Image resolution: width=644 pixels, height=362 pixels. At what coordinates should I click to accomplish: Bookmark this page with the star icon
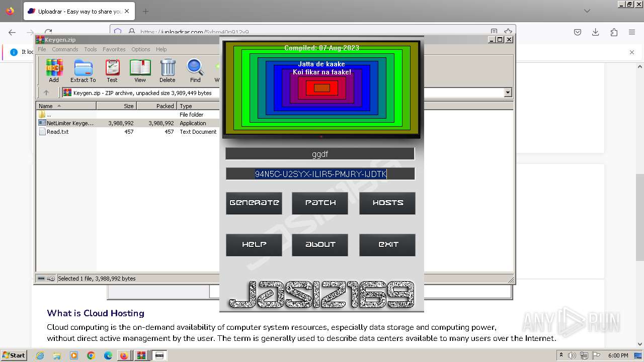pyautogui.click(x=508, y=32)
